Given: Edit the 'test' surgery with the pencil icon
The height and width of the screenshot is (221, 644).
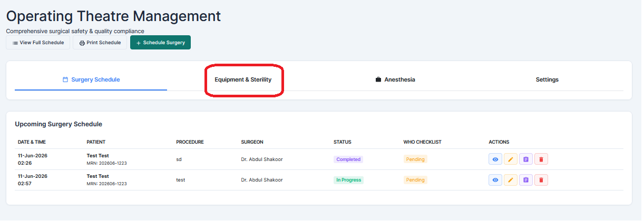Looking at the screenshot, I should tap(511, 180).
